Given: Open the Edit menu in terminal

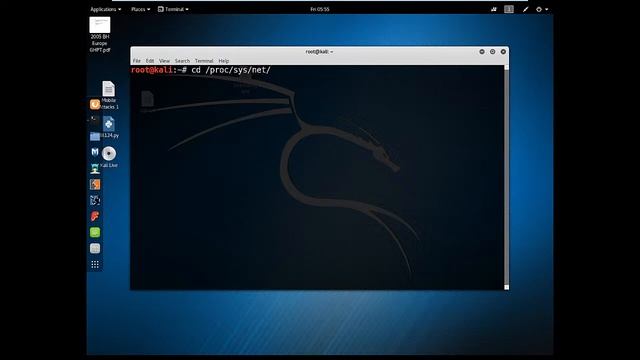Looking at the screenshot, I should coord(150,61).
